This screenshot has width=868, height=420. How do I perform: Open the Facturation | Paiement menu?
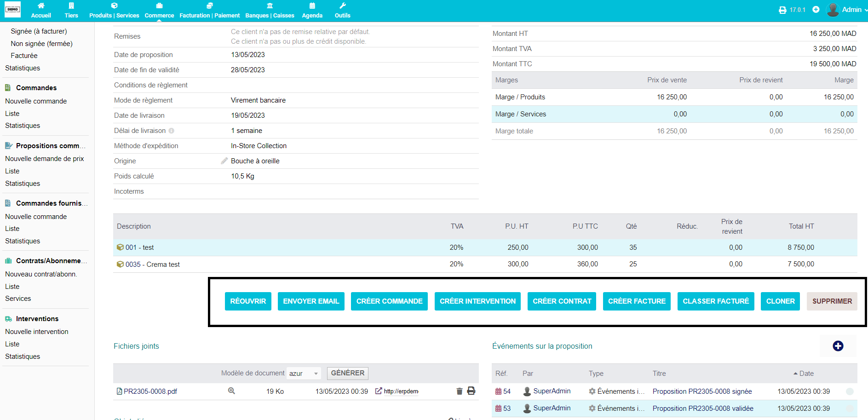tap(209, 10)
